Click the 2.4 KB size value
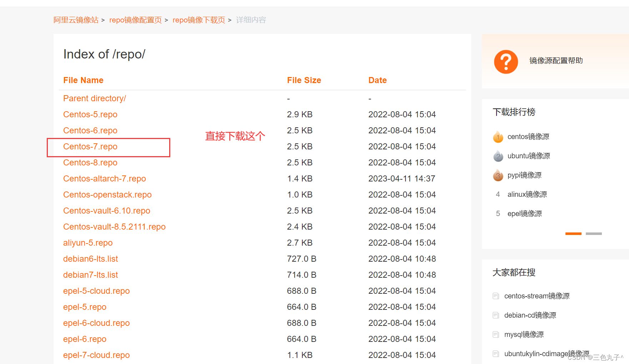Screen dimensions: 629x364 point(300,227)
